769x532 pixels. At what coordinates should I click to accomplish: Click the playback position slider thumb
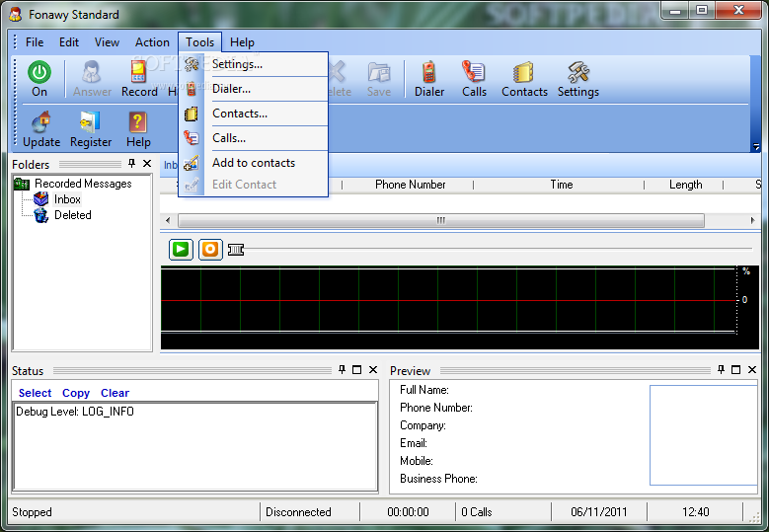[236, 250]
